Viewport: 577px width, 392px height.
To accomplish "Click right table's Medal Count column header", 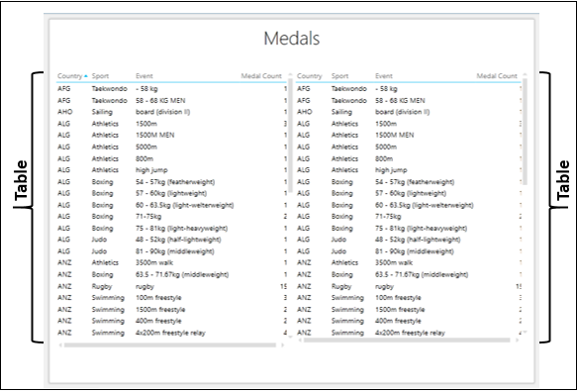I will (x=497, y=76).
